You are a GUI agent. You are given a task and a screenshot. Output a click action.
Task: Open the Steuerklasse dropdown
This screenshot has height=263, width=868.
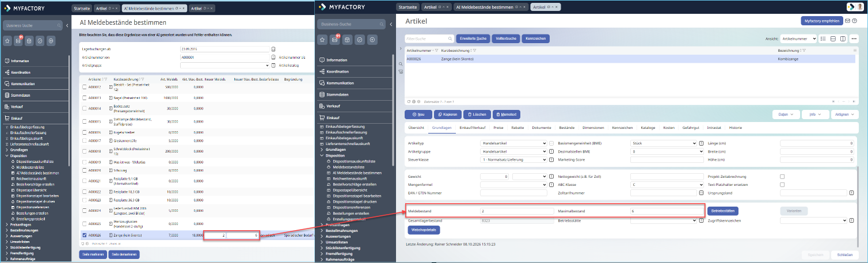(x=513, y=159)
